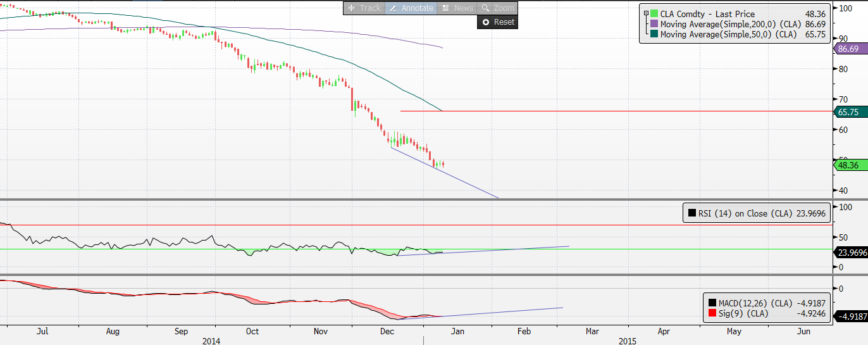Viewport: 868px width, 345px height.
Task: Click the Annotate pencil icon
Action: pyautogui.click(x=393, y=8)
